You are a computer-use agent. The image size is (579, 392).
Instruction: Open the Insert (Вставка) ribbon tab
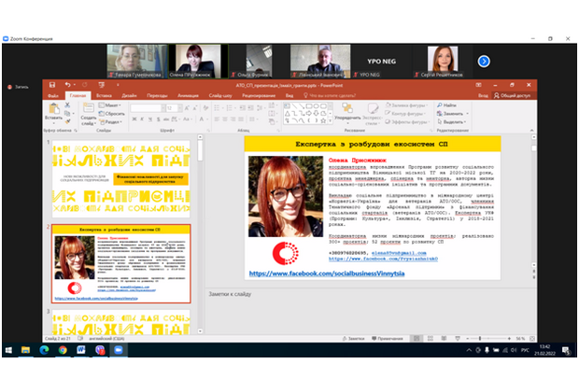tap(106, 94)
